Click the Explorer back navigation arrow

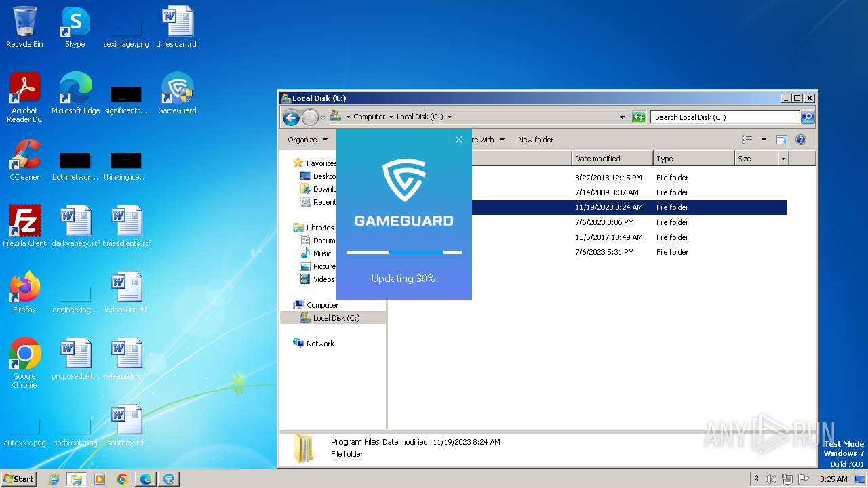[x=292, y=117]
